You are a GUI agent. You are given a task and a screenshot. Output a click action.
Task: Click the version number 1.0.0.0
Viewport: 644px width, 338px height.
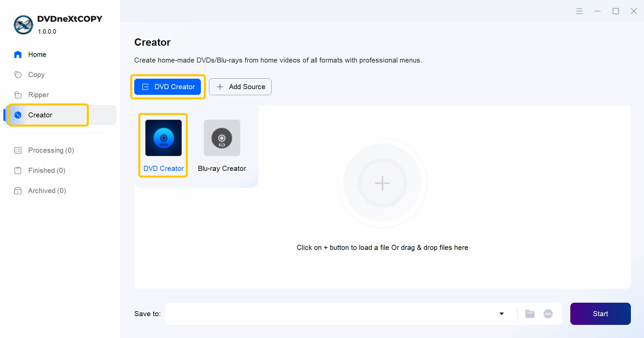(x=47, y=32)
